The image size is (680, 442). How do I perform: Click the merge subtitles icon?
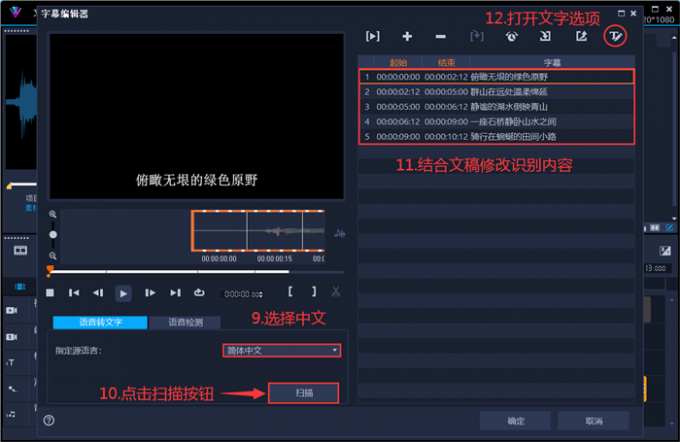[x=477, y=36]
